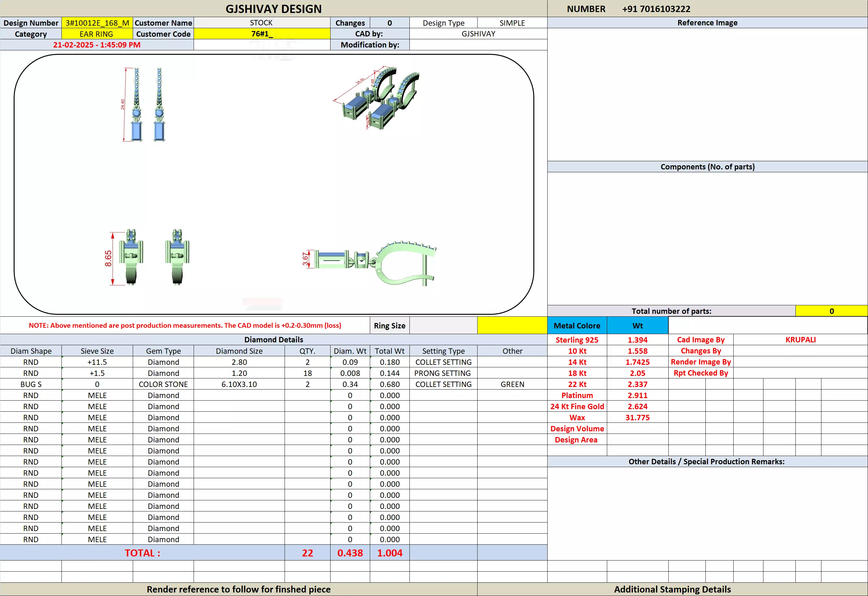Click the EAR RING category cell
Image resolution: width=868 pixels, height=596 pixels.
[x=96, y=34]
